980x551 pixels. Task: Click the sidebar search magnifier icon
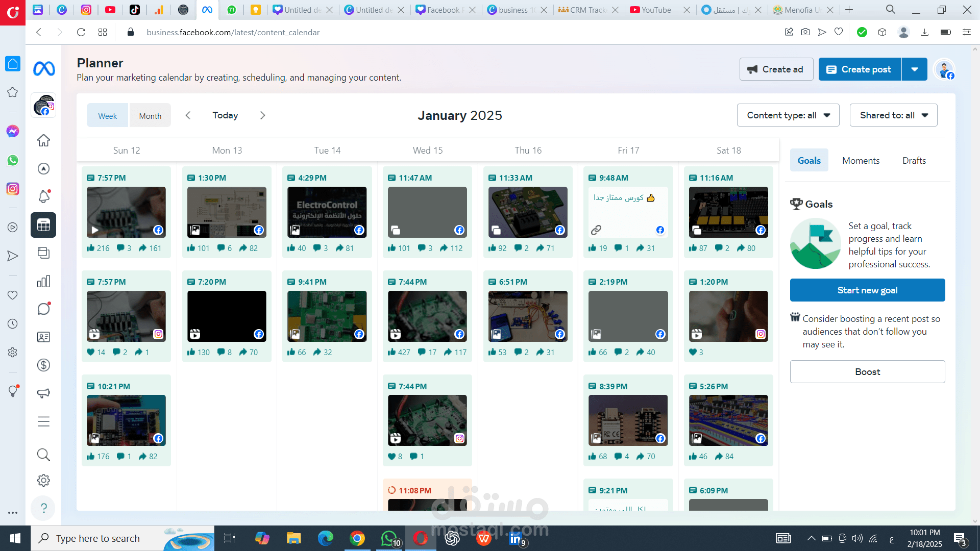[x=43, y=455]
